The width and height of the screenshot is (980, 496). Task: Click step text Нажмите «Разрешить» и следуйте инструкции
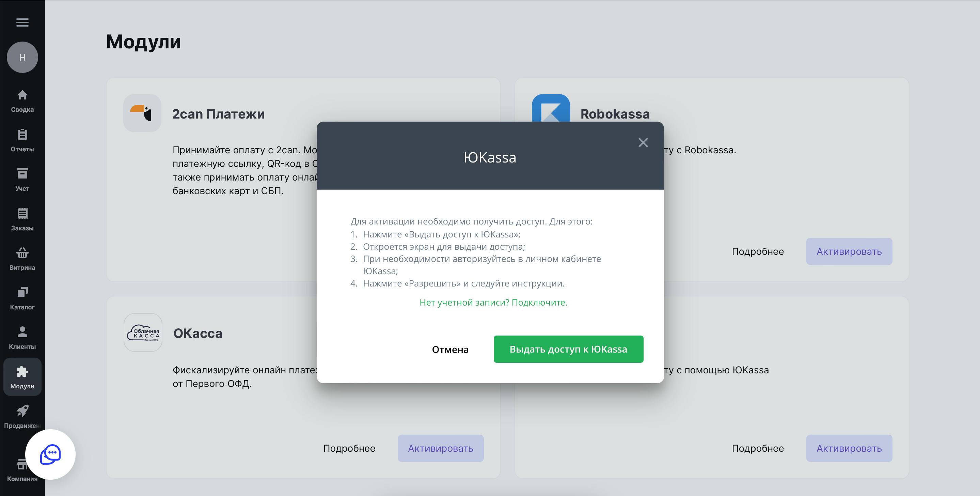464,283
